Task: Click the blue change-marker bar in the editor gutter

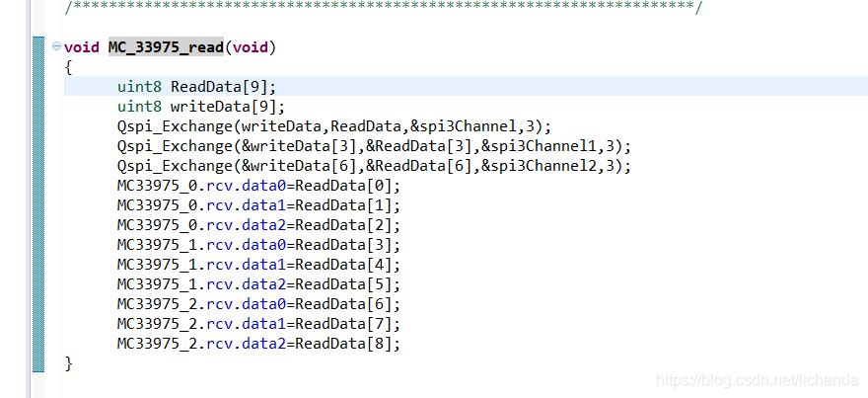Action: point(38,204)
